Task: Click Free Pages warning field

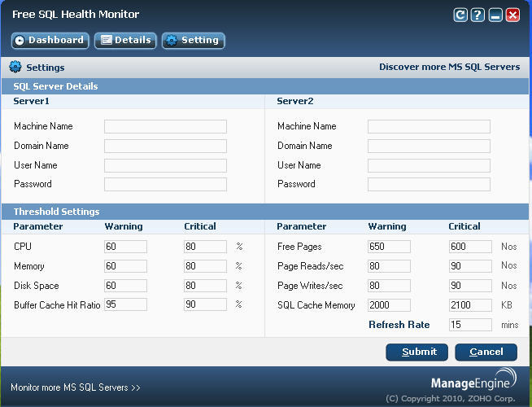Action: (x=389, y=247)
